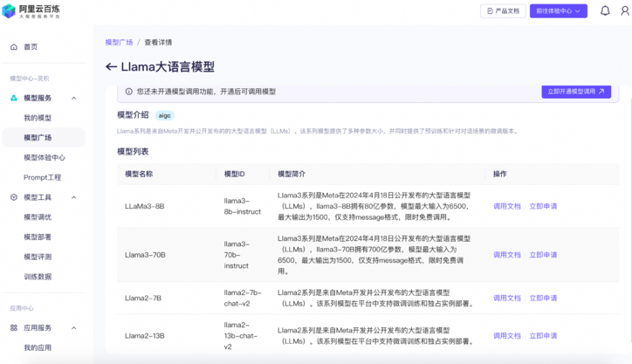
Task: Click 立即申请 for Llama2-7B
Action: click(x=543, y=298)
